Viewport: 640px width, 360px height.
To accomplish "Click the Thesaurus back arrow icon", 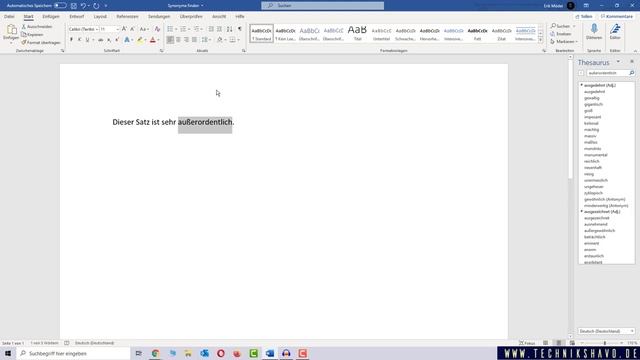I will click(581, 73).
